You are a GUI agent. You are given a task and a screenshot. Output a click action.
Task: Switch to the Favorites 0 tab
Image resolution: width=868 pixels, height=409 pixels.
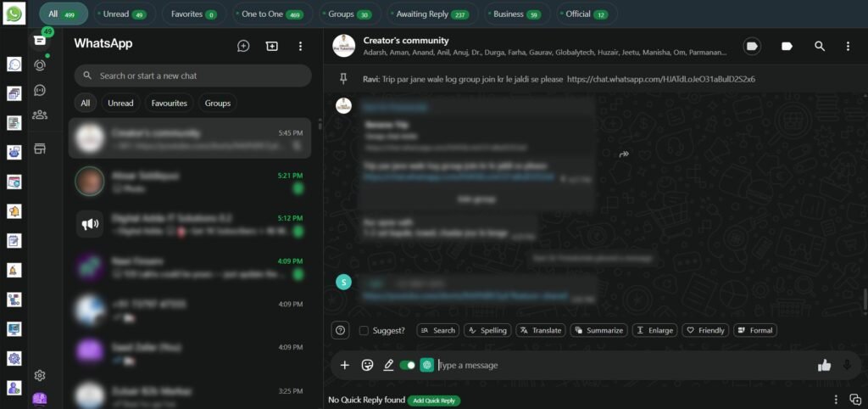(x=194, y=14)
